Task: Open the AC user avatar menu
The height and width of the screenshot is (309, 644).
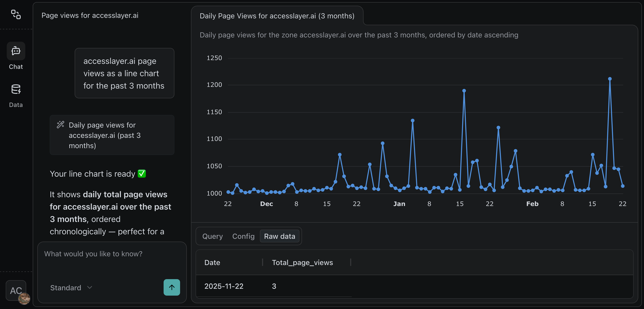Action: (x=16, y=291)
